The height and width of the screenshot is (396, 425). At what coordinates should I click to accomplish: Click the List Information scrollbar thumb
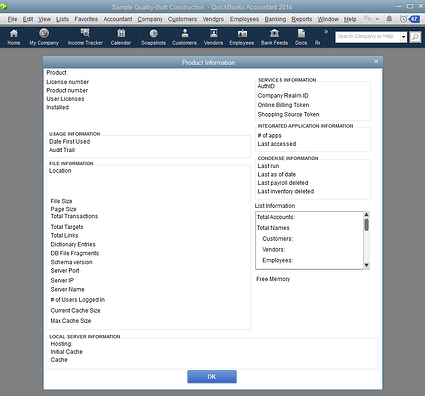[x=366, y=225]
